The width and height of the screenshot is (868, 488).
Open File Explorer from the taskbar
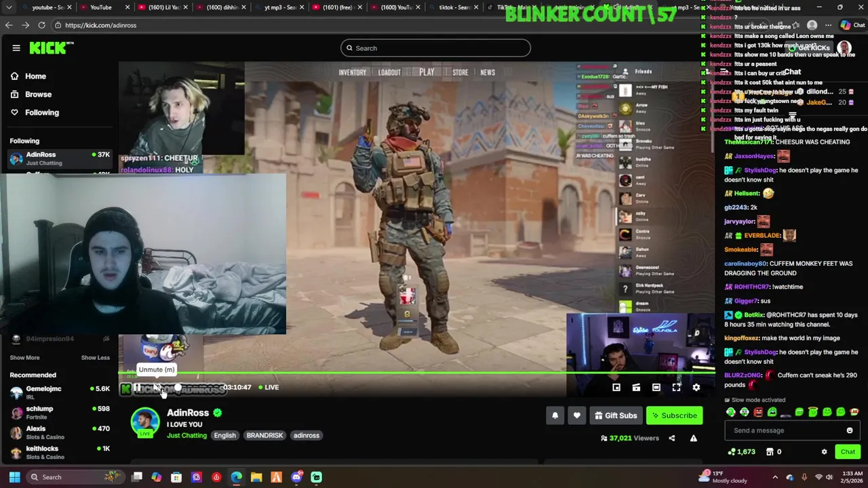[256, 477]
